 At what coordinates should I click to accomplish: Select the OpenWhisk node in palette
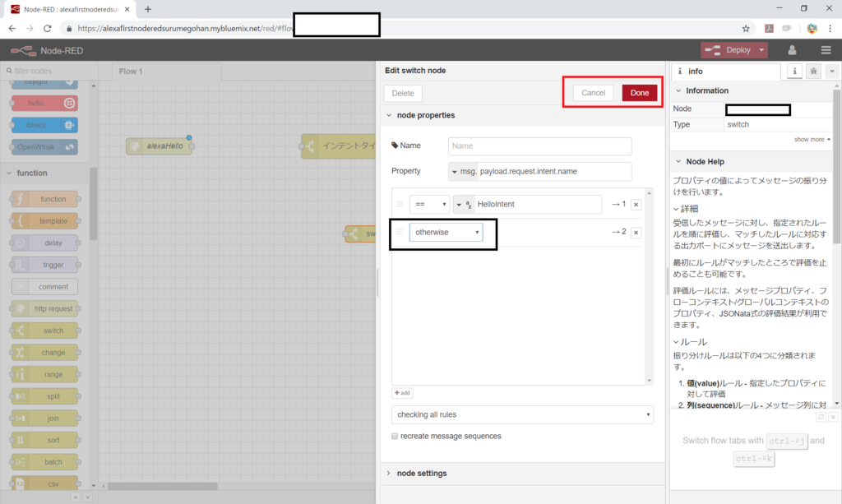point(44,147)
